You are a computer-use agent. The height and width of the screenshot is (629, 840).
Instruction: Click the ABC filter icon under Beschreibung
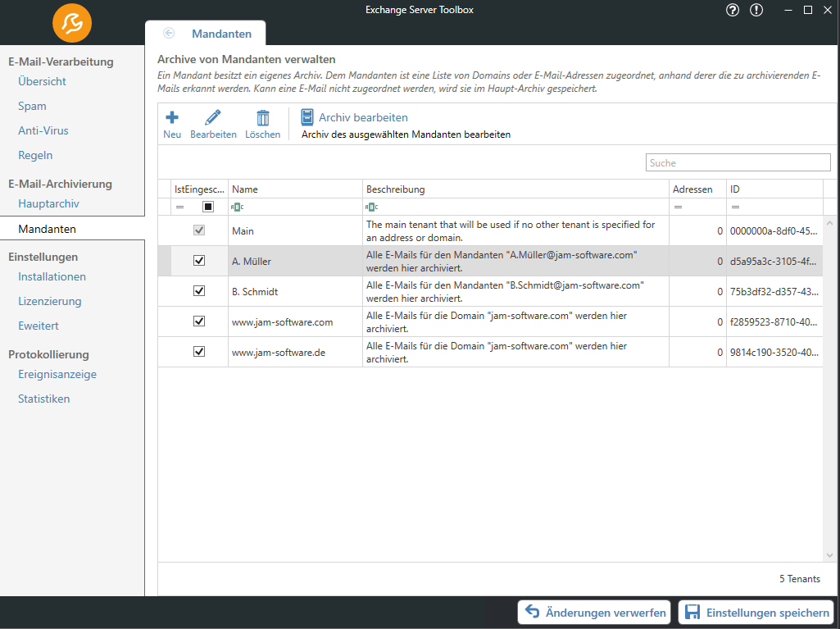pyautogui.click(x=371, y=207)
